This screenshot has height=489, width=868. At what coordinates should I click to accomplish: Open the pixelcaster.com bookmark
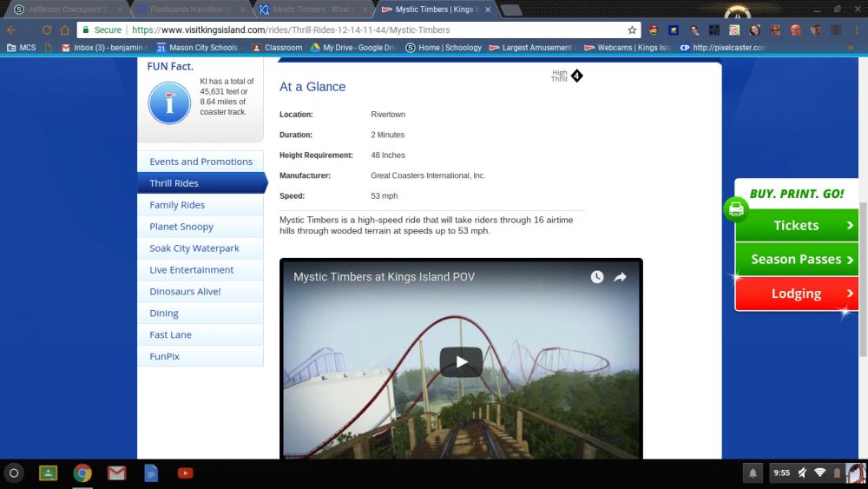(723, 48)
